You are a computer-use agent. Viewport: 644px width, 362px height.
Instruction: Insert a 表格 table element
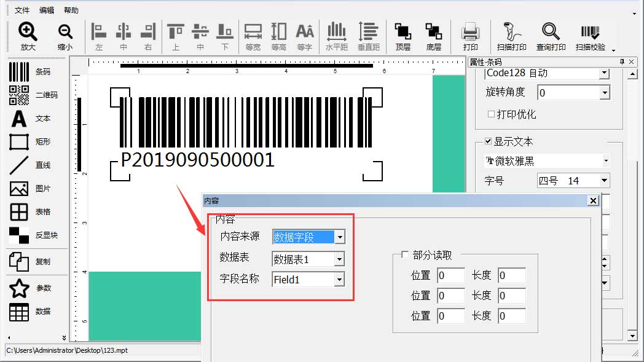coord(19,212)
